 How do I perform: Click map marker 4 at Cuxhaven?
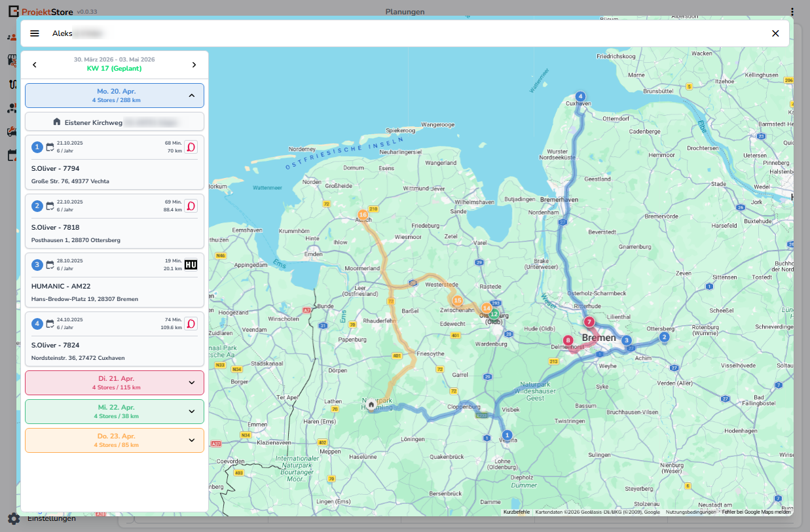click(x=580, y=96)
